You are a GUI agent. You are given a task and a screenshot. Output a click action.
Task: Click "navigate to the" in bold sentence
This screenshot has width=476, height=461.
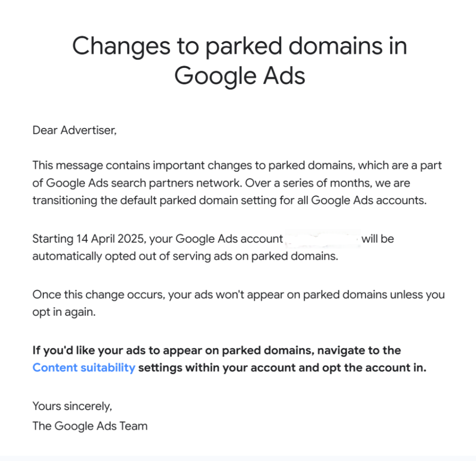pos(359,351)
